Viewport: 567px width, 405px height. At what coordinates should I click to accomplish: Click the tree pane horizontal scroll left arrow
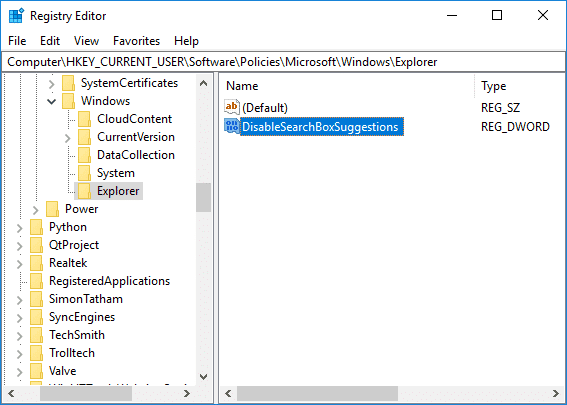11,393
